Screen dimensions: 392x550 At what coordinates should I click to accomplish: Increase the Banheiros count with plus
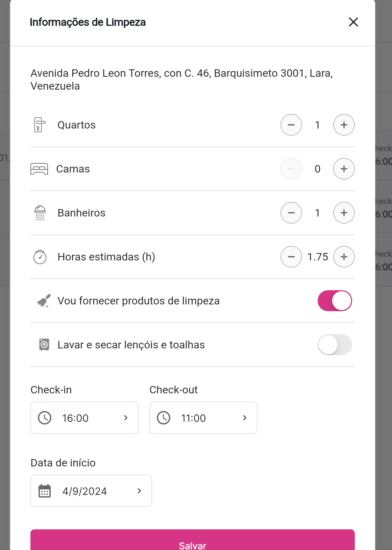[x=344, y=213]
